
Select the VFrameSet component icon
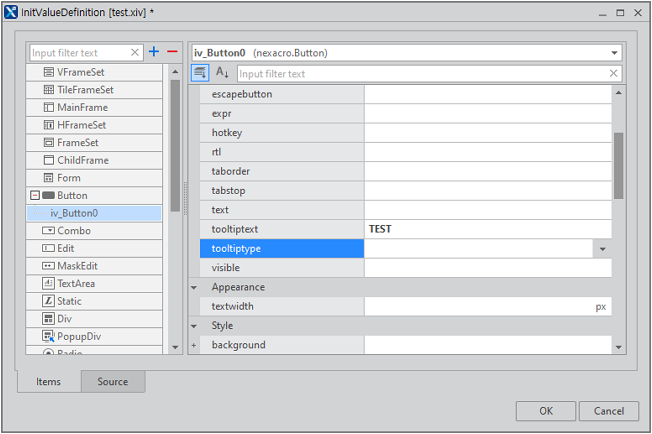click(x=49, y=72)
